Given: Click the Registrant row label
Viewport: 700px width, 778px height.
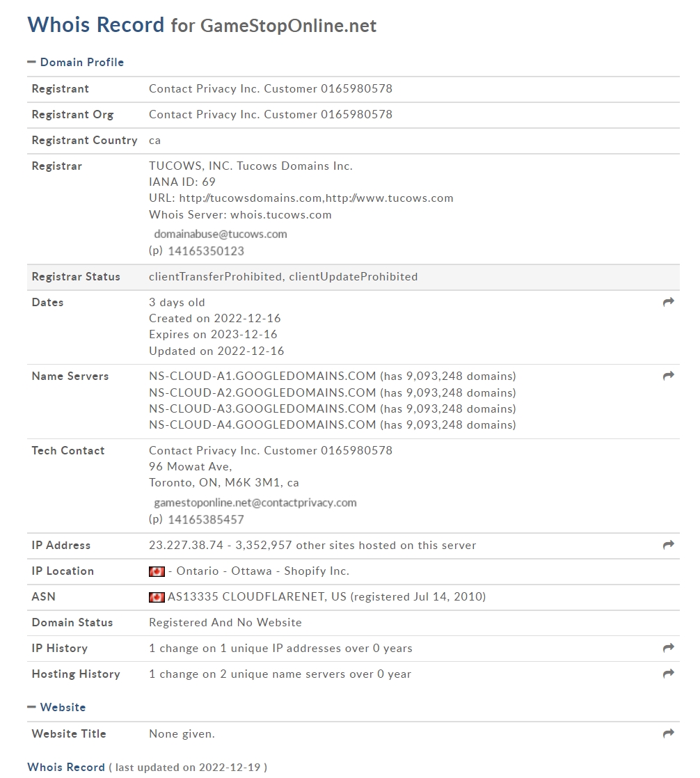Looking at the screenshot, I should (61, 89).
